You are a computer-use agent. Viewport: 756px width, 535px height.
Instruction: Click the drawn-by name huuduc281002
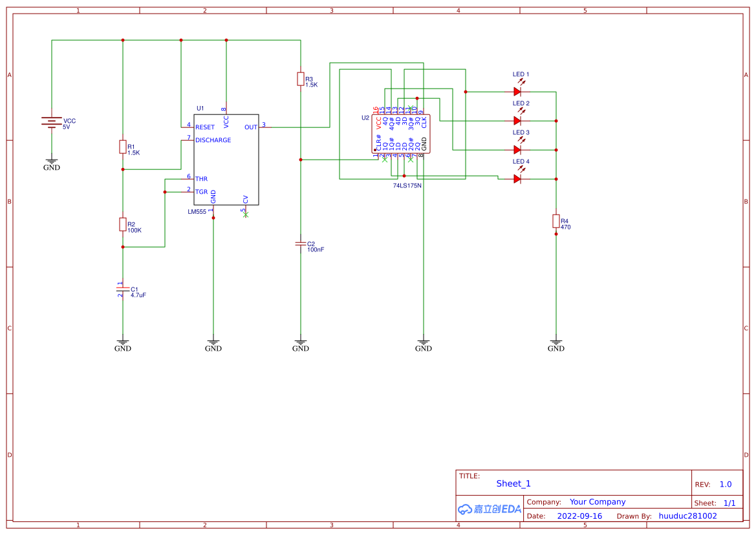coord(687,516)
